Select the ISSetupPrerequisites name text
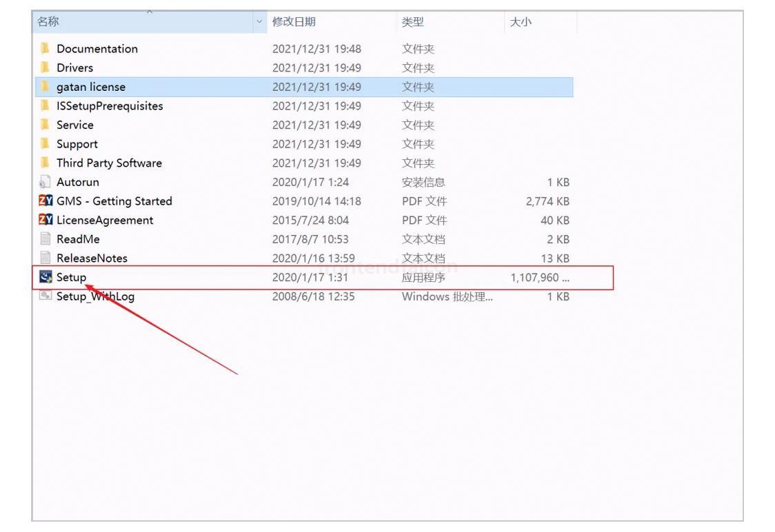Viewport: 775px width, 532px height. coord(110,105)
